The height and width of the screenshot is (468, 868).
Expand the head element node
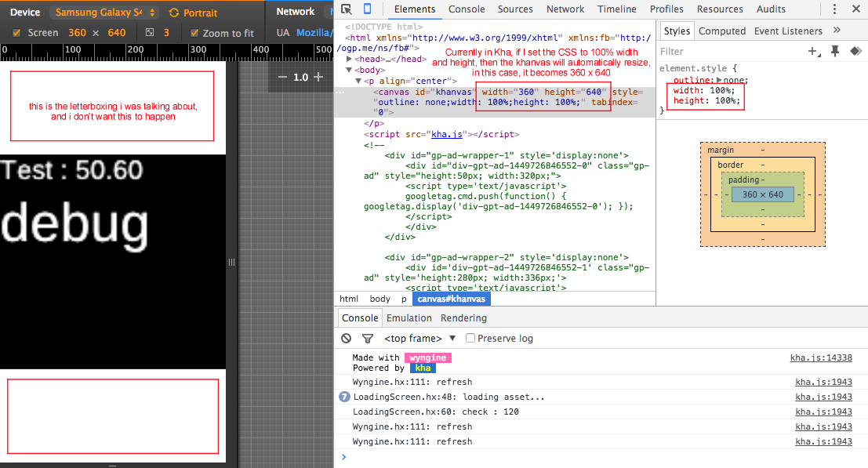349,59
